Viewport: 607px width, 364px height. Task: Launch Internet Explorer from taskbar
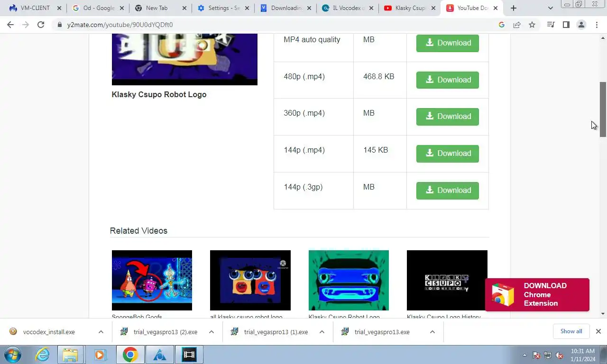(x=43, y=355)
